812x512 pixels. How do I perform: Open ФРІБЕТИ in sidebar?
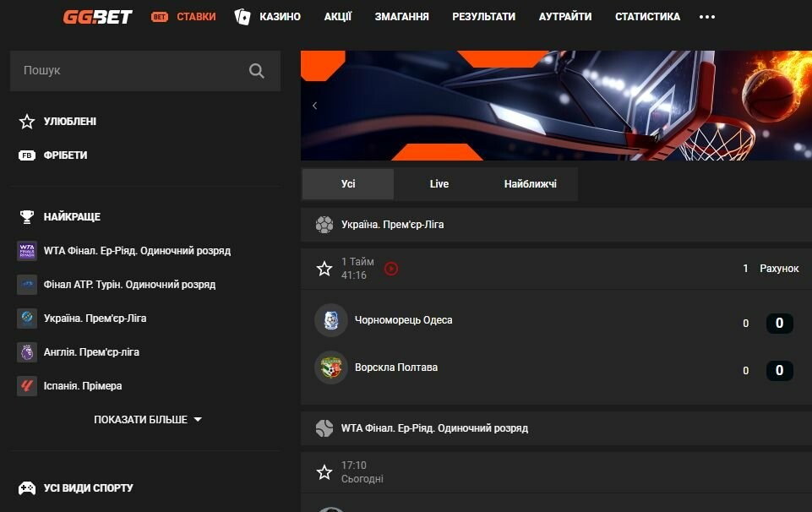click(x=65, y=155)
